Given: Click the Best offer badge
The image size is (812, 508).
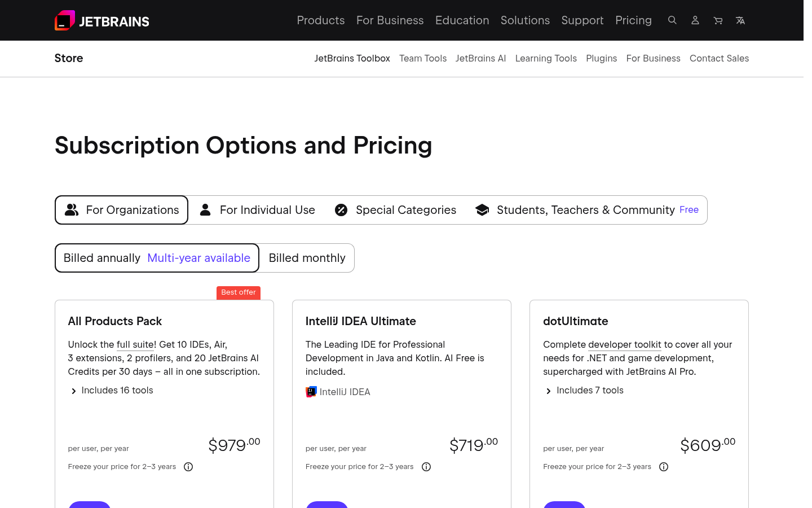Looking at the screenshot, I should click(239, 292).
